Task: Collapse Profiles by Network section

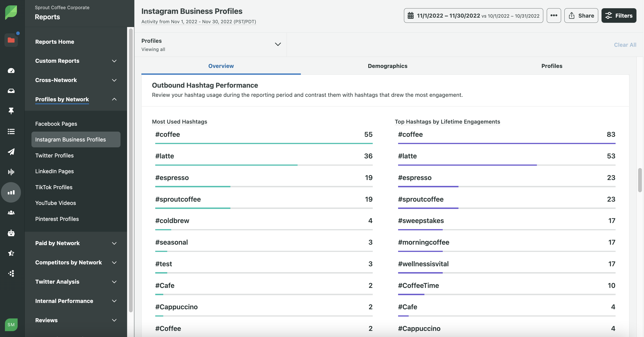Action: [76, 99]
